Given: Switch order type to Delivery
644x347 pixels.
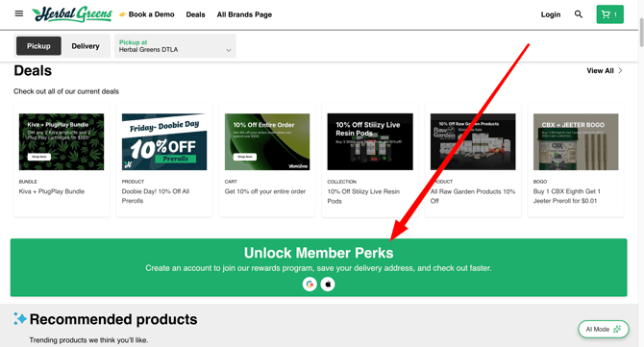Looking at the screenshot, I should [86, 46].
